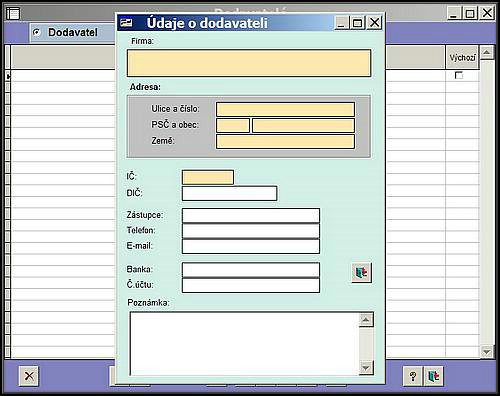500x396 pixels.
Task: Click the Výchozí column header
Action: tap(462, 57)
